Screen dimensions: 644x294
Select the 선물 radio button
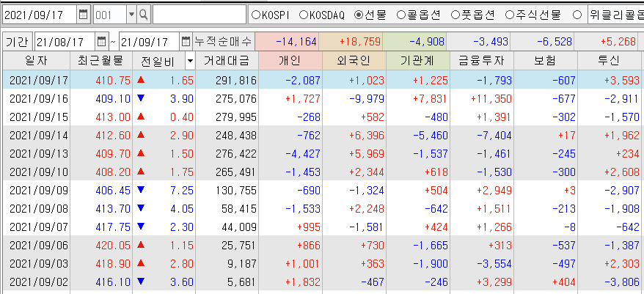point(359,15)
